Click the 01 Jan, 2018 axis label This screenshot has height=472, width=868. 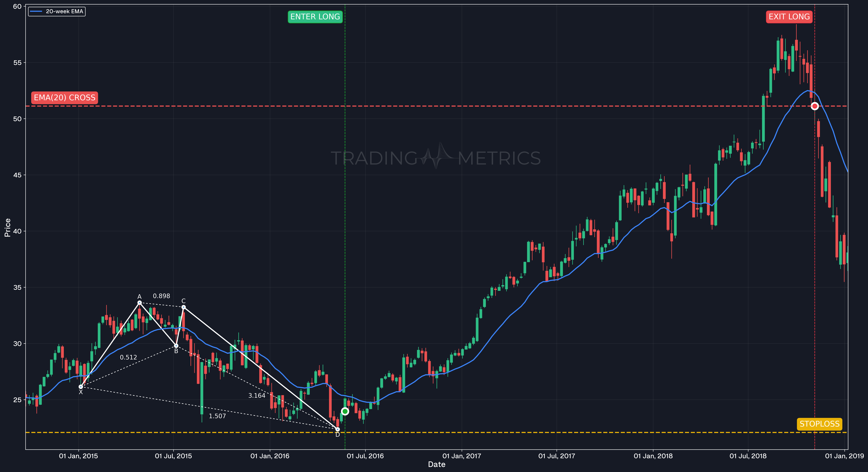click(x=653, y=456)
